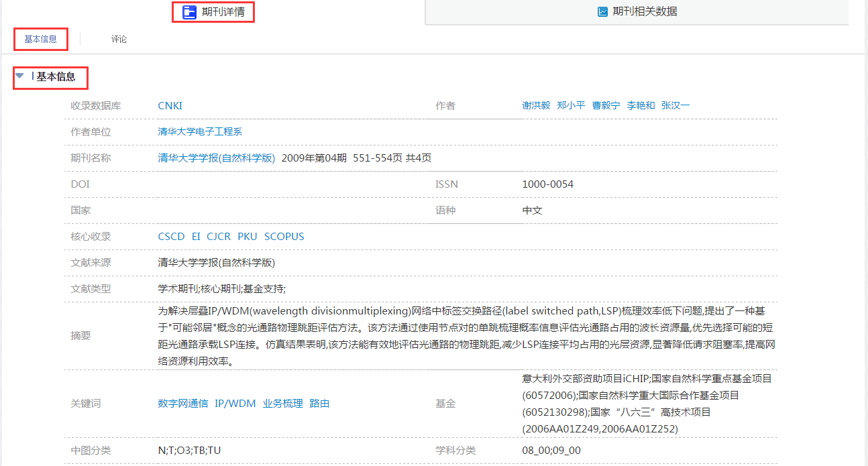The width and height of the screenshot is (868, 466).
Task: Click the CSCD core index link
Action: pyautogui.click(x=171, y=237)
